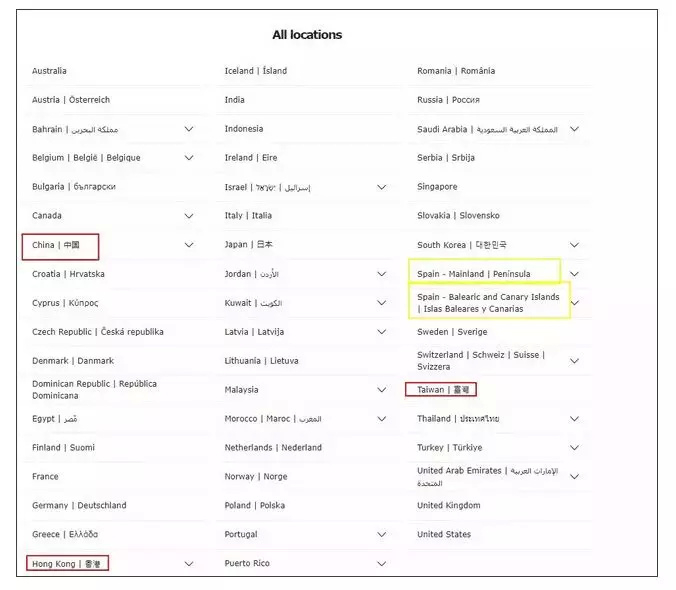Expand the Spain Mainland chevron
The width and height of the screenshot is (676, 590).
coord(574,274)
